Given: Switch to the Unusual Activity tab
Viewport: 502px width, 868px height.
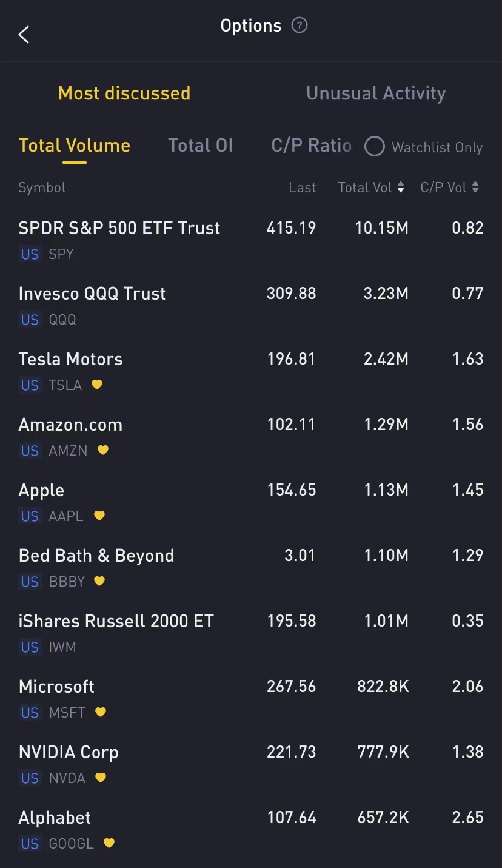Looking at the screenshot, I should click(x=376, y=93).
